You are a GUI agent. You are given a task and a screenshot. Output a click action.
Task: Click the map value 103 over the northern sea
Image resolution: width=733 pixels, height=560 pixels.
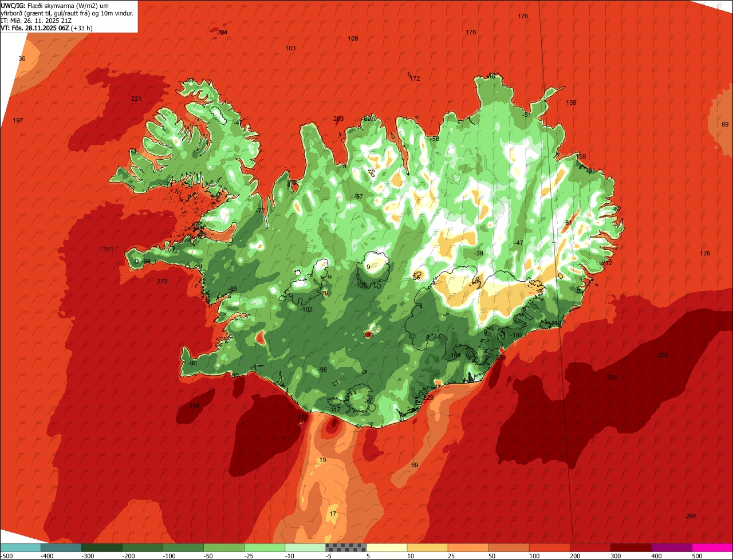(x=290, y=48)
